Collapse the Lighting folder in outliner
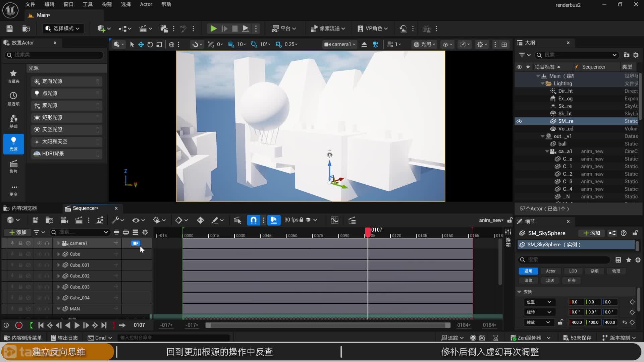This screenshot has height=362, width=644. coord(542,84)
